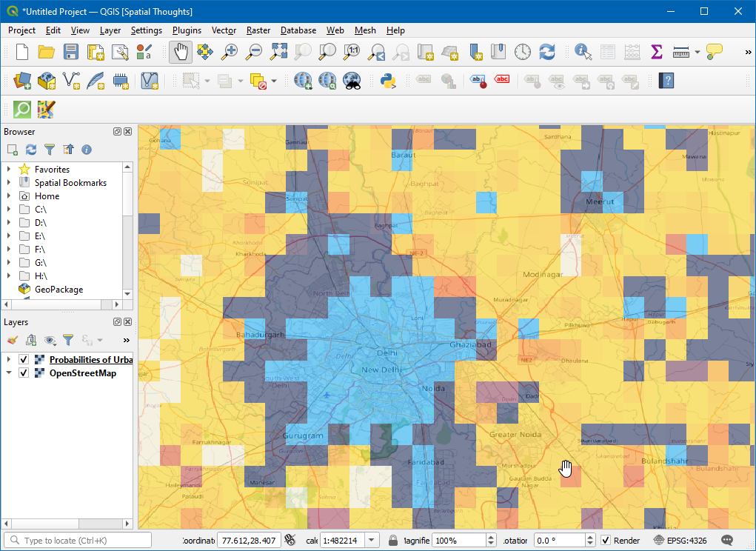Open the Raster menu
The width and height of the screenshot is (756, 551).
tap(258, 30)
